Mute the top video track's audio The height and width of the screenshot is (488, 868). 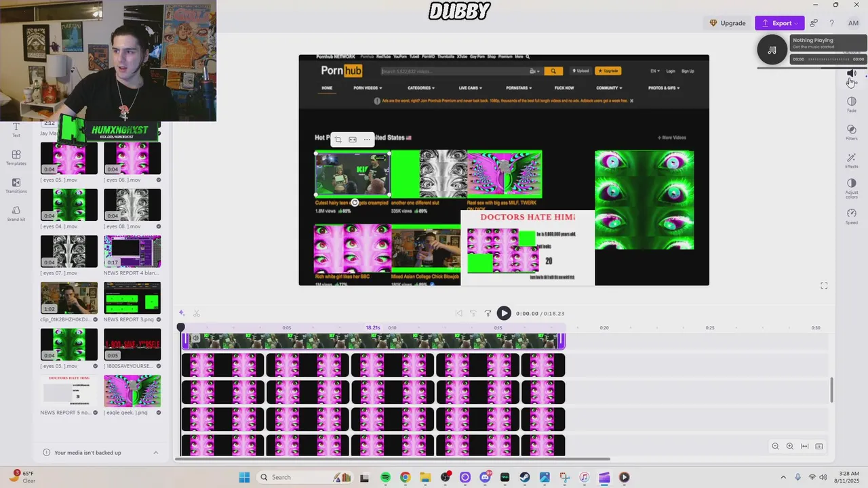click(x=195, y=338)
